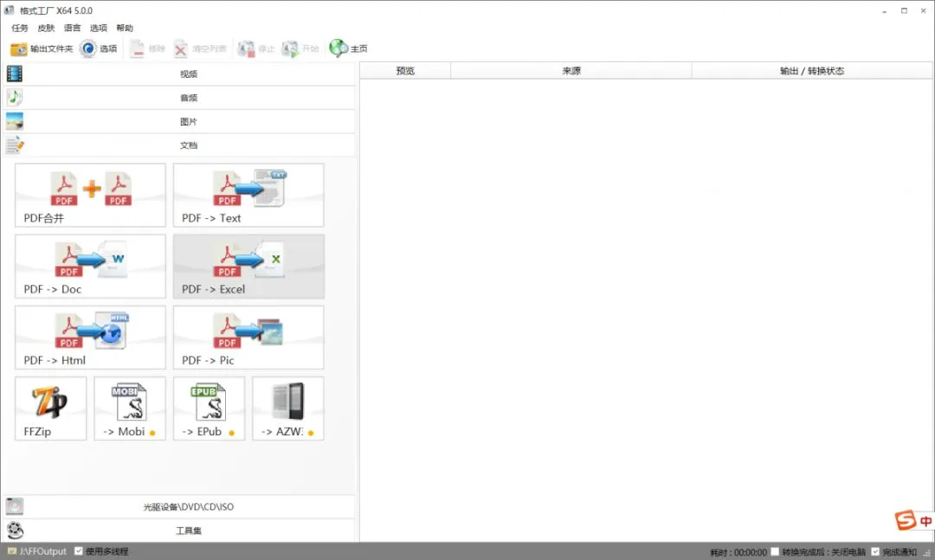Expand the 光驱设备\DVD\CD\ISO section
Image resolution: width=935 pixels, height=560 pixels.
click(179, 507)
